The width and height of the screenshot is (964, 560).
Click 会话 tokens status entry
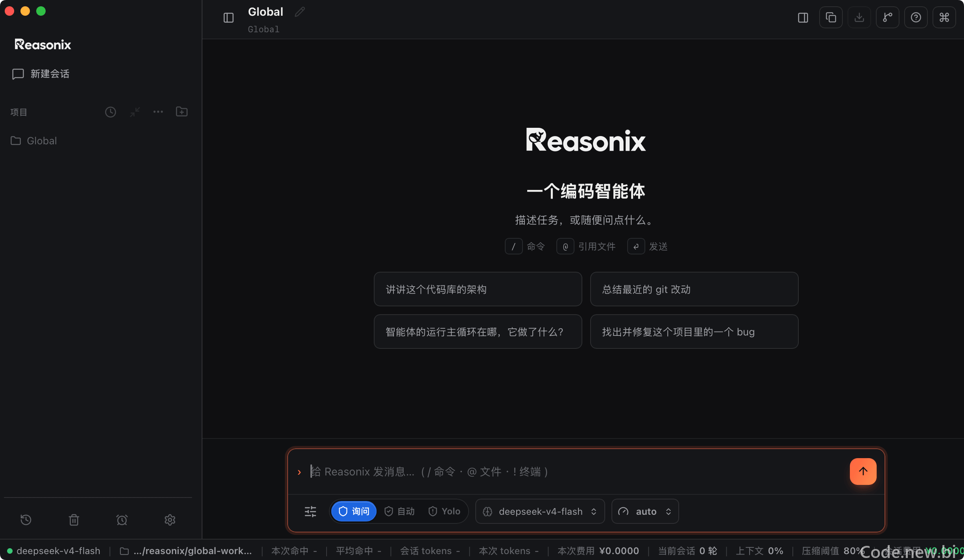tap(430, 551)
